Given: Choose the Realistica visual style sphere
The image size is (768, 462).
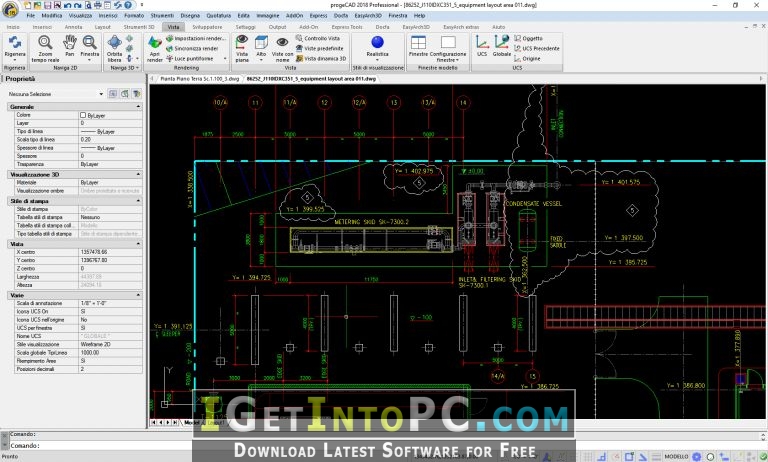Looking at the screenshot, I should [x=377, y=42].
